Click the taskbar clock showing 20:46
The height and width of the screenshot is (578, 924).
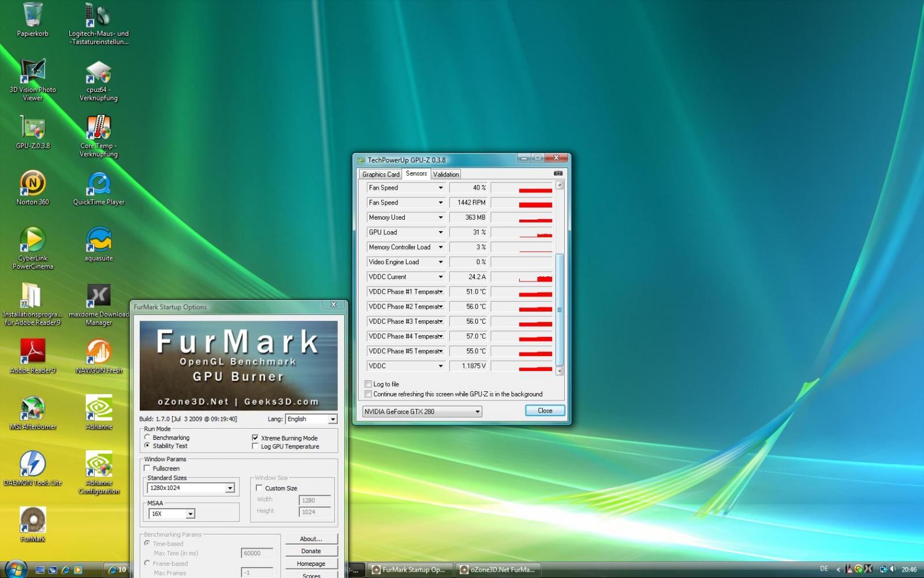coord(909,569)
